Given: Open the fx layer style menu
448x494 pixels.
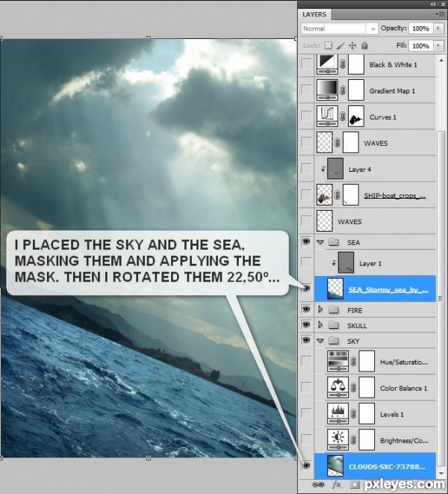Looking at the screenshot, I should (337, 484).
